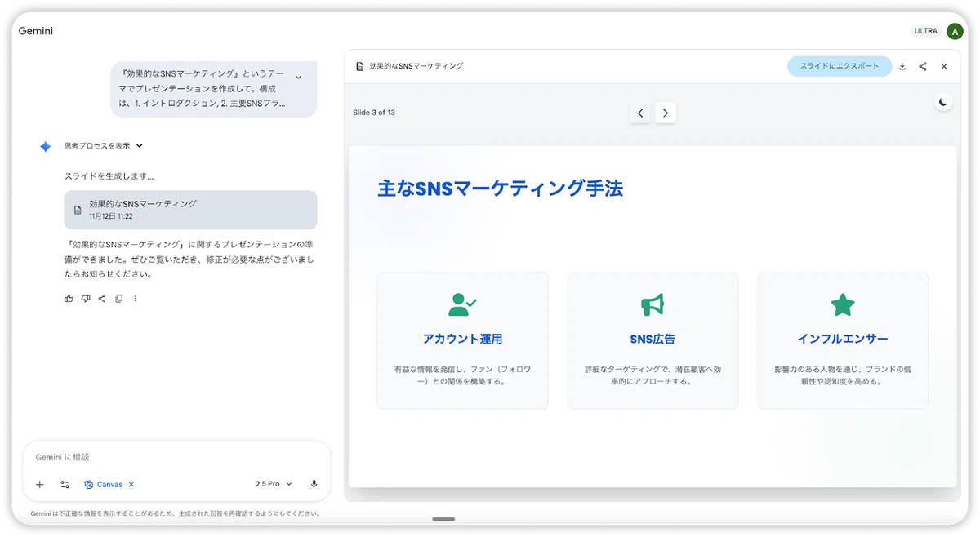Image resolution: width=980 pixels, height=537 pixels.
Task: Give the response a thumbs down
Action: click(x=86, y=299)
